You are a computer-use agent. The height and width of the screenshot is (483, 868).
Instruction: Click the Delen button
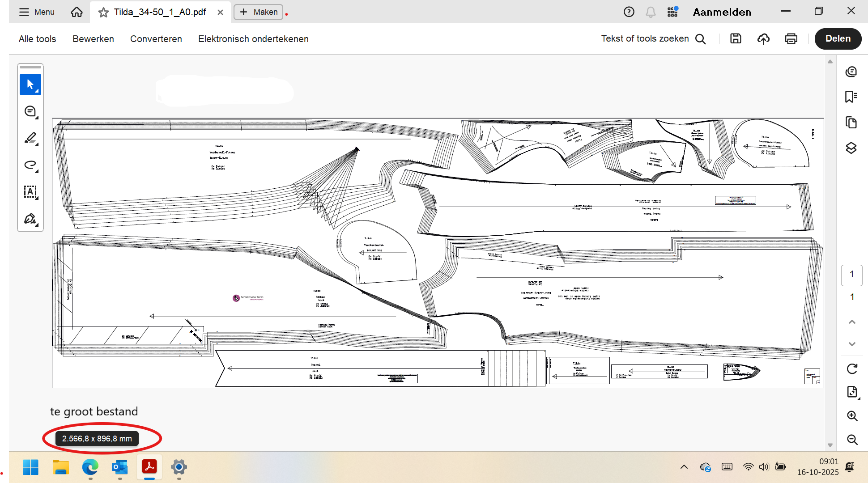coord(838,39)
